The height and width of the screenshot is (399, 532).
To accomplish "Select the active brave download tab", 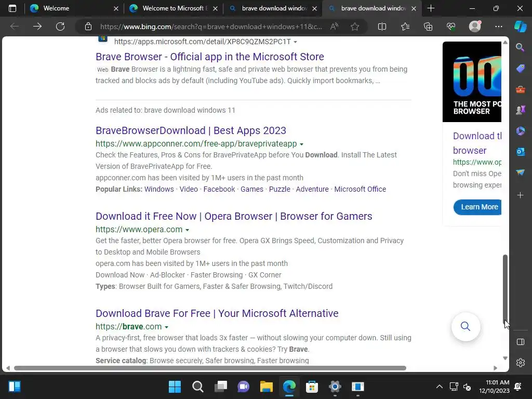I will coord(371,8).
